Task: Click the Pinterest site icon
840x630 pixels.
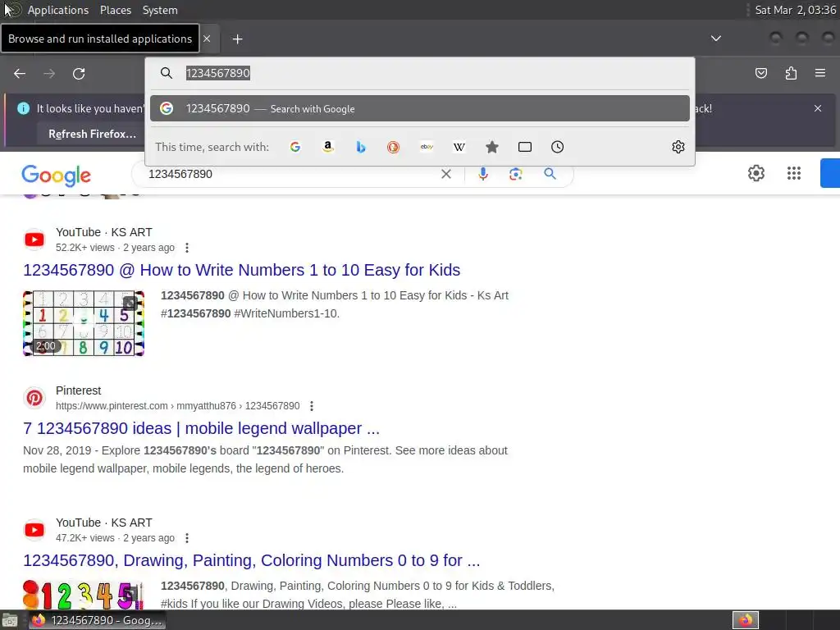Action: [x=34, y=398]
